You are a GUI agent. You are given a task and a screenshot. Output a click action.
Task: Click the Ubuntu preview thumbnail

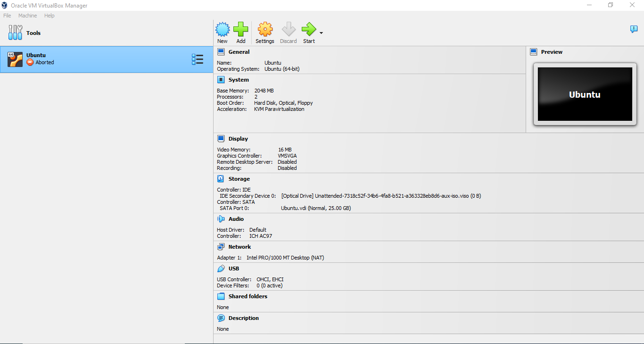coord(585,94)
